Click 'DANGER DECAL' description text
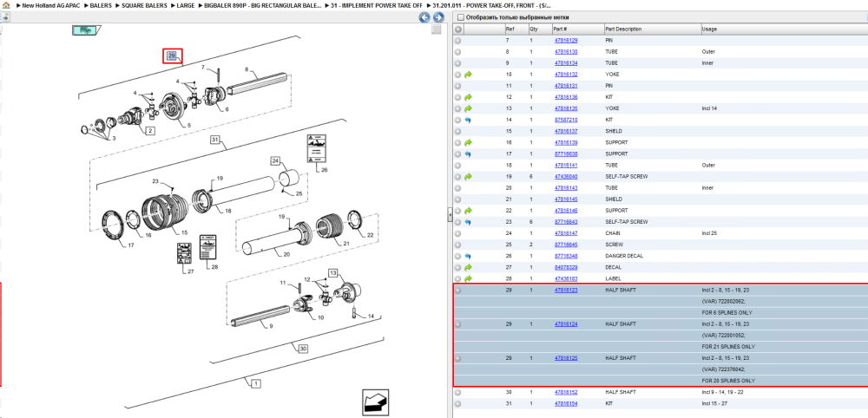This screenshot has height=418, width=868. 622,256
